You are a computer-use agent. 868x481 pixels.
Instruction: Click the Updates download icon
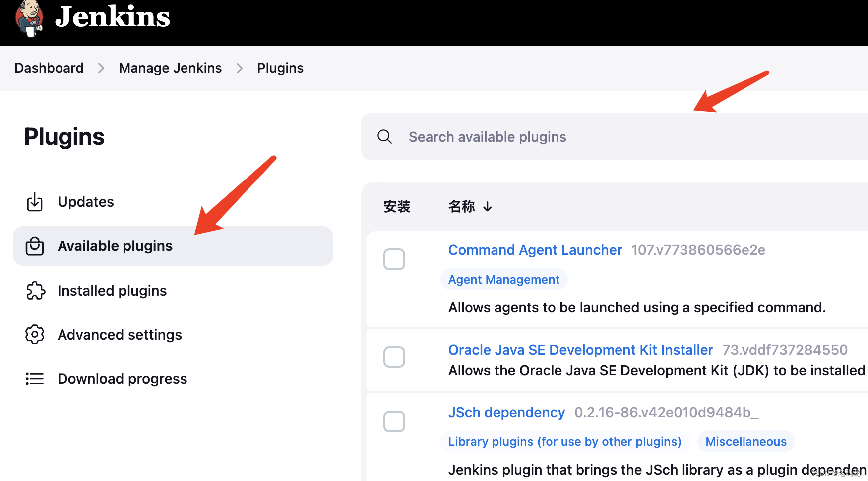pyautogui.click(x=35, y=202)
